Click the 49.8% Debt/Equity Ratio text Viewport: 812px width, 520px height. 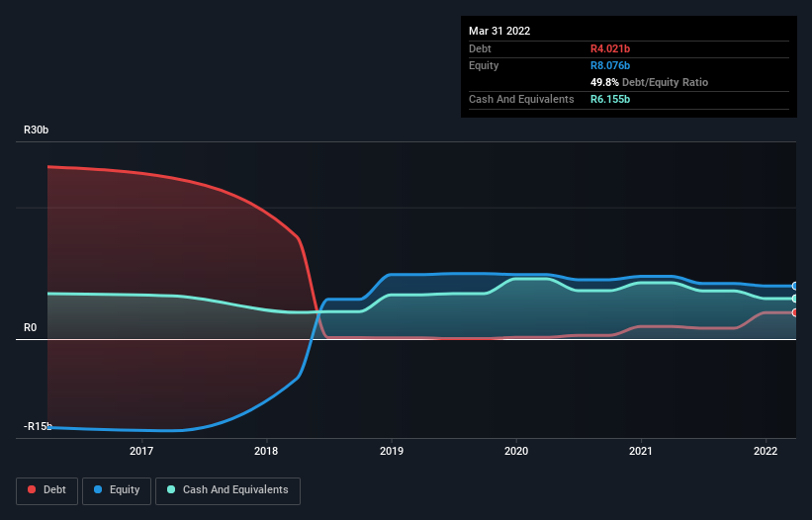650,82
